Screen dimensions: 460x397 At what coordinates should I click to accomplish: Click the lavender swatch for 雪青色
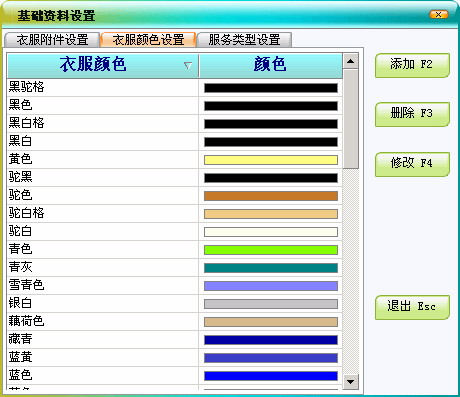tap(271, 286)
